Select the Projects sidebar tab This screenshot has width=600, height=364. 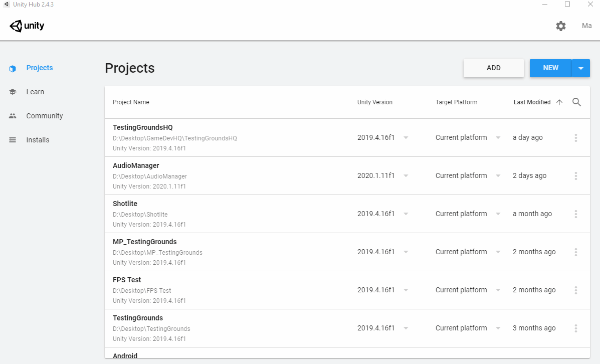click(x=39, y=68)
